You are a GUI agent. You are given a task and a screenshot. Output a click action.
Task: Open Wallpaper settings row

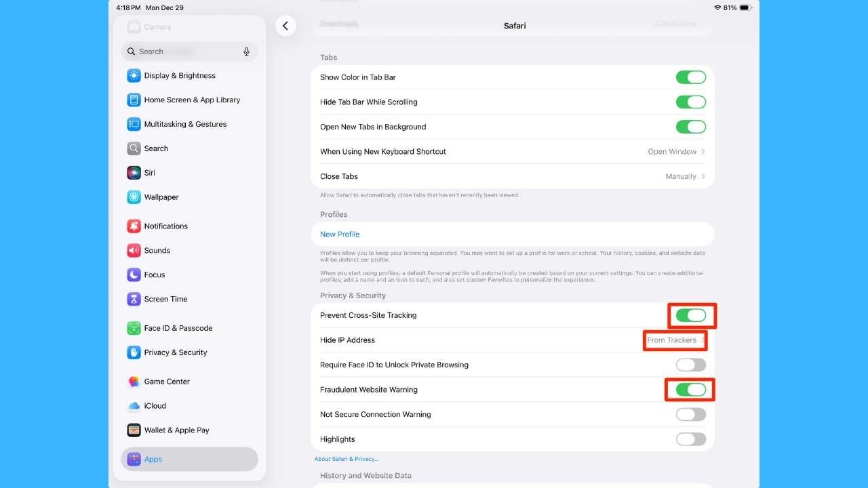189,197
